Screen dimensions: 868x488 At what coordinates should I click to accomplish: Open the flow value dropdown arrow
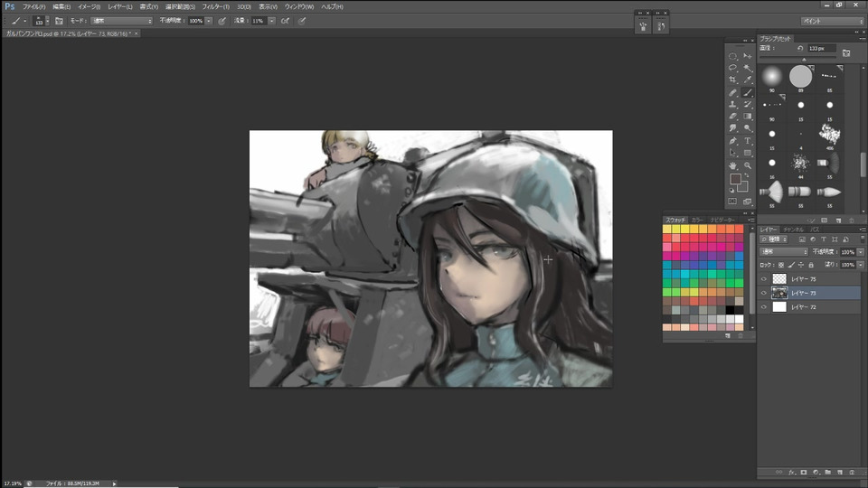pyautogui.click(x=272, y=21)
